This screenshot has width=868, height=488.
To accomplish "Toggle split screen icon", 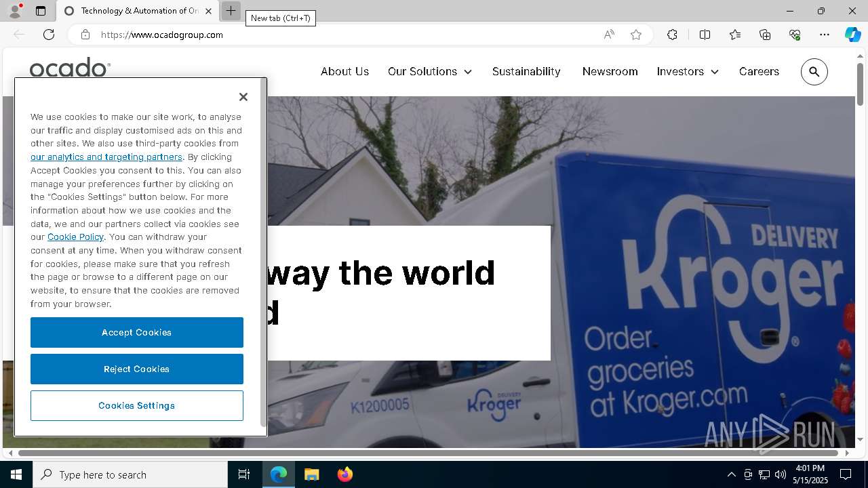I will [705, 35].
